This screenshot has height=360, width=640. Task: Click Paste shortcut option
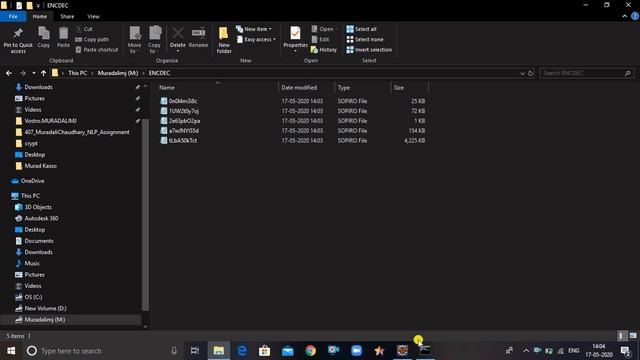[x=97, y=49]
